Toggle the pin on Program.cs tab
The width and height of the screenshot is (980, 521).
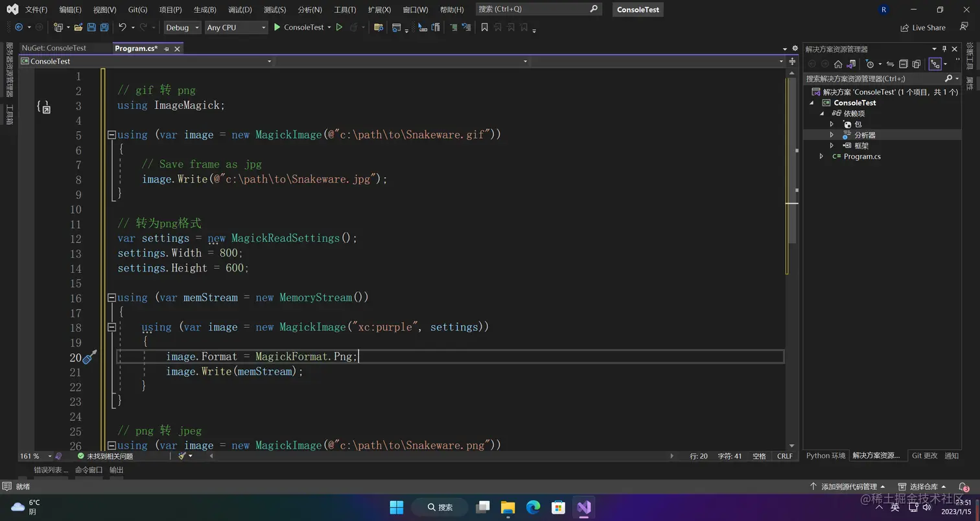click(x=167, y=49)
